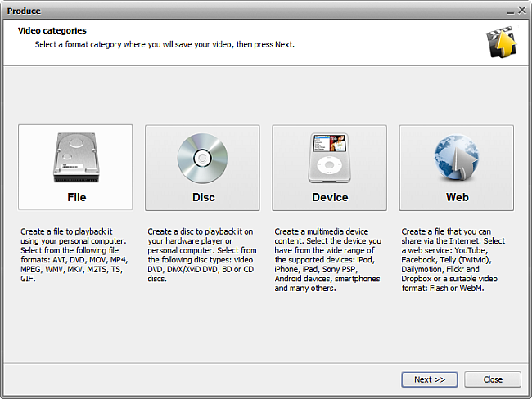This screenshot has height=399, width=532.
Task: Minimize the Produce window
Action: [510, 11]
